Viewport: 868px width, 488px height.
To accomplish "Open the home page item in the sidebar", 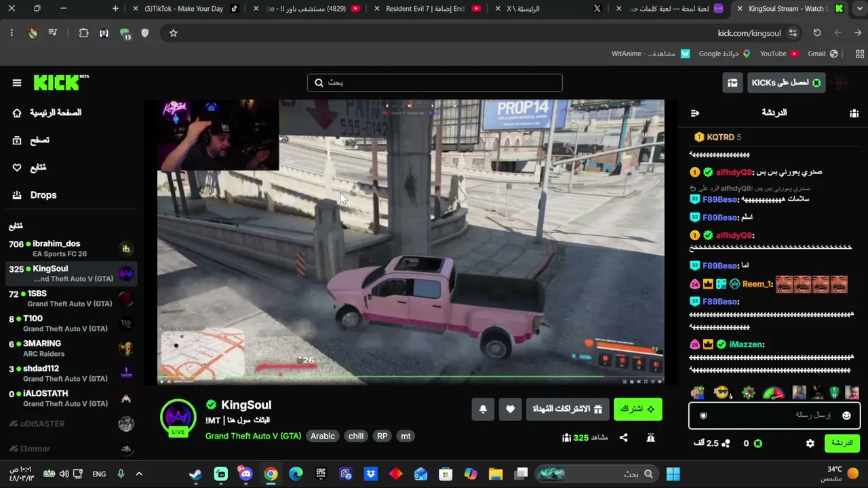I will (x=47, y=113).
